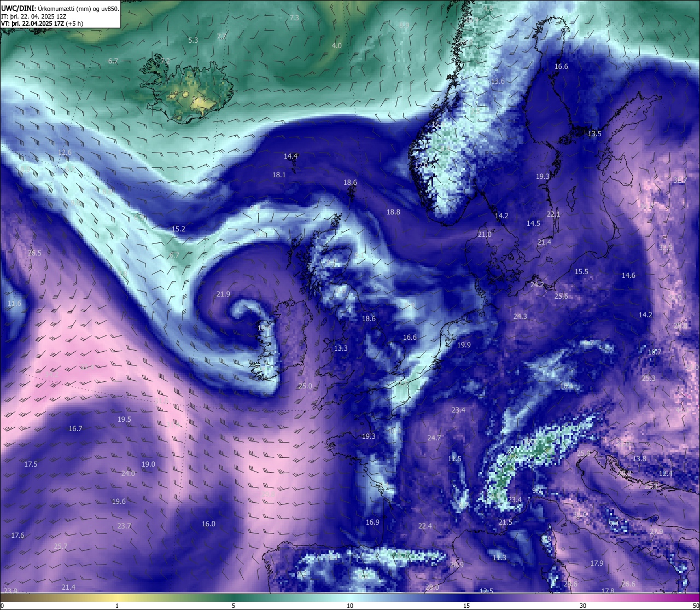Click the 13.6 value over northern Norway

click(498, 82)
